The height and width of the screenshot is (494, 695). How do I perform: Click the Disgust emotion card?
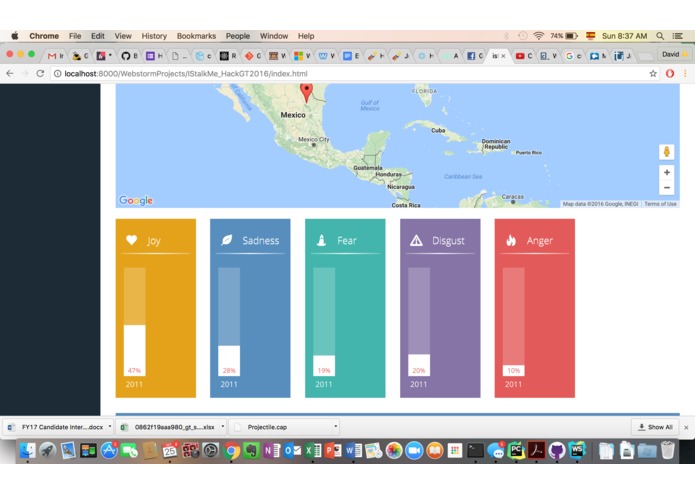coord(440,308)
